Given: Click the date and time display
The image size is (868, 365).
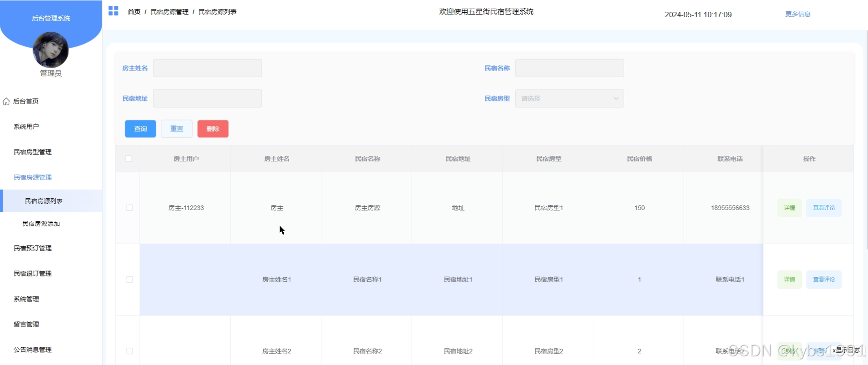Looking at the screenshot, I should [698, 15].
